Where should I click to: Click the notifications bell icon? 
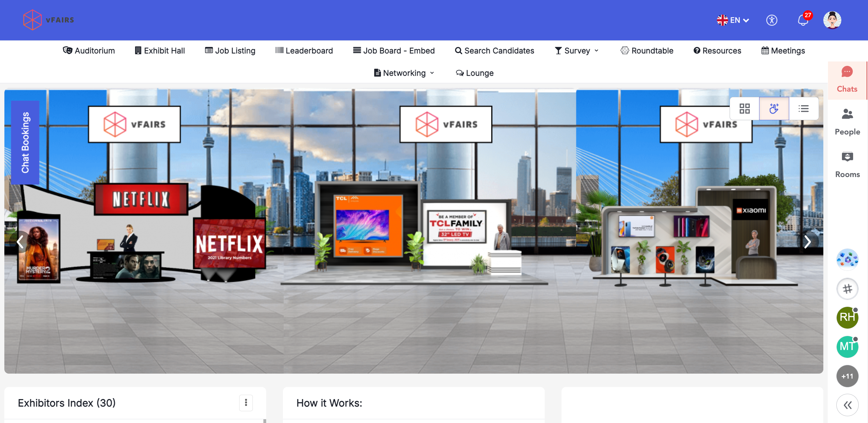(x=803, y=20)
